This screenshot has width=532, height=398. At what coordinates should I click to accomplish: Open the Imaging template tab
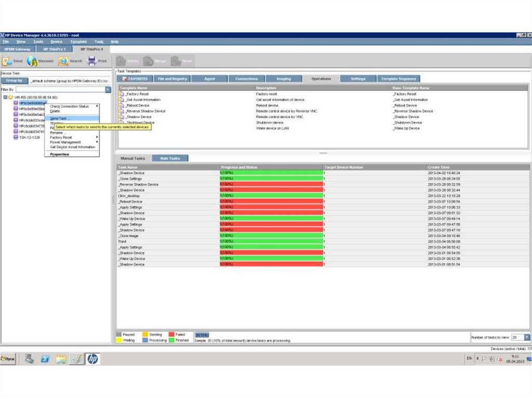[x=284, y=79]
